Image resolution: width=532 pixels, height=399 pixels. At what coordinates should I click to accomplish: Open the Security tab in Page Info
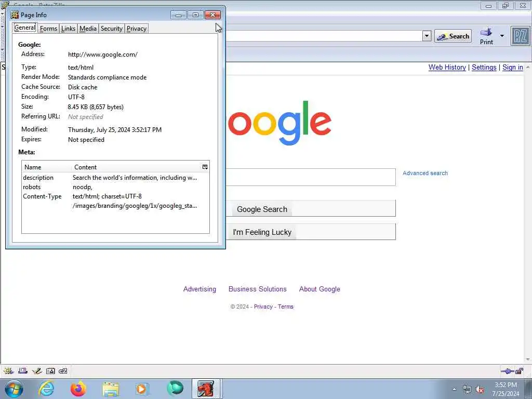[111, 29]
